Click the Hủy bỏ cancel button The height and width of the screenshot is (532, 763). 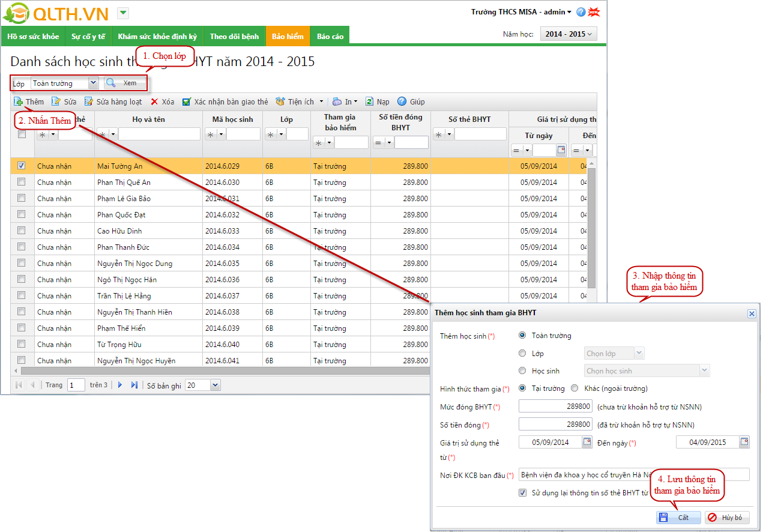pos(727,518)
